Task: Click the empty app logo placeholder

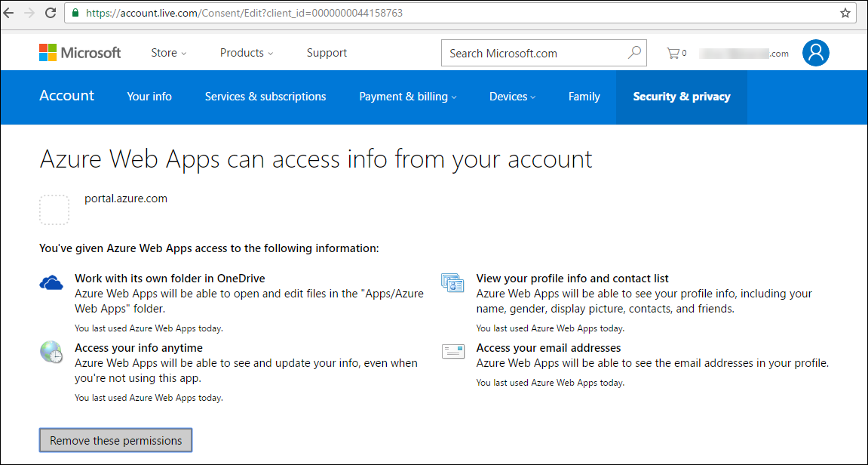Action: click(54, 210)
